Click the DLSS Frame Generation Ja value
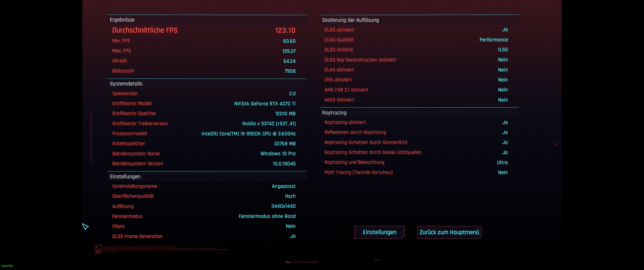The image size is (644, 270). tap(292, 236)
